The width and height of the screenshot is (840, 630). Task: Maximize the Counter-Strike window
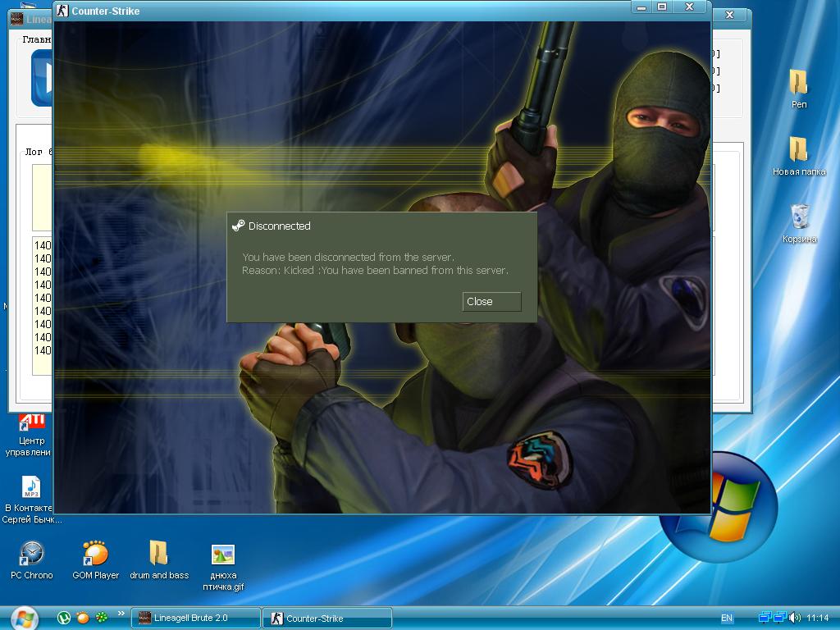(x=662, y=7)
